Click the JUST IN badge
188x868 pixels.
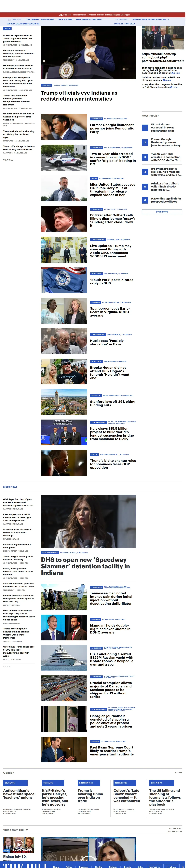[7, 29]
